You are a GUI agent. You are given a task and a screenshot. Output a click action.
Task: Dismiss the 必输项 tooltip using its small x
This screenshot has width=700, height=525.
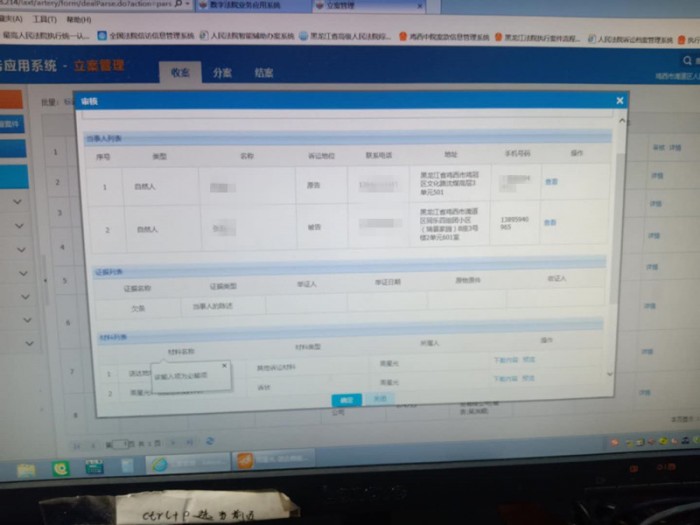[225, 367]
